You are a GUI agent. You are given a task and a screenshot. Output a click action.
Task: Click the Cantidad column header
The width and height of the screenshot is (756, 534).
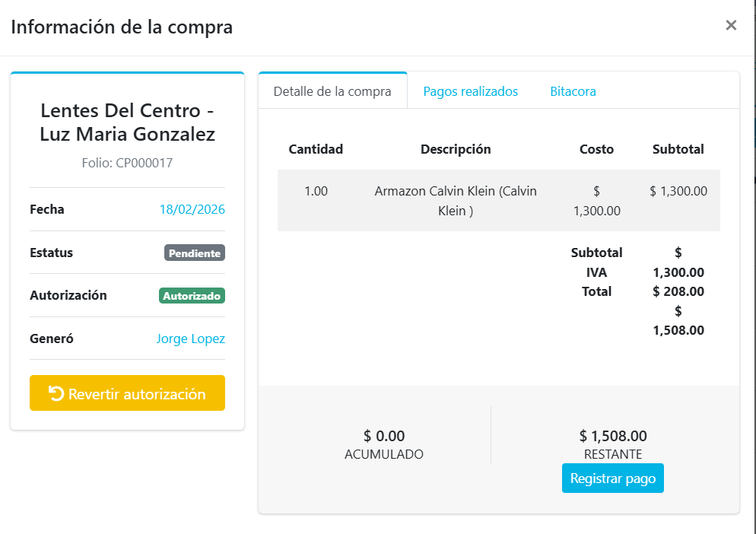click(x=316, y=149)
